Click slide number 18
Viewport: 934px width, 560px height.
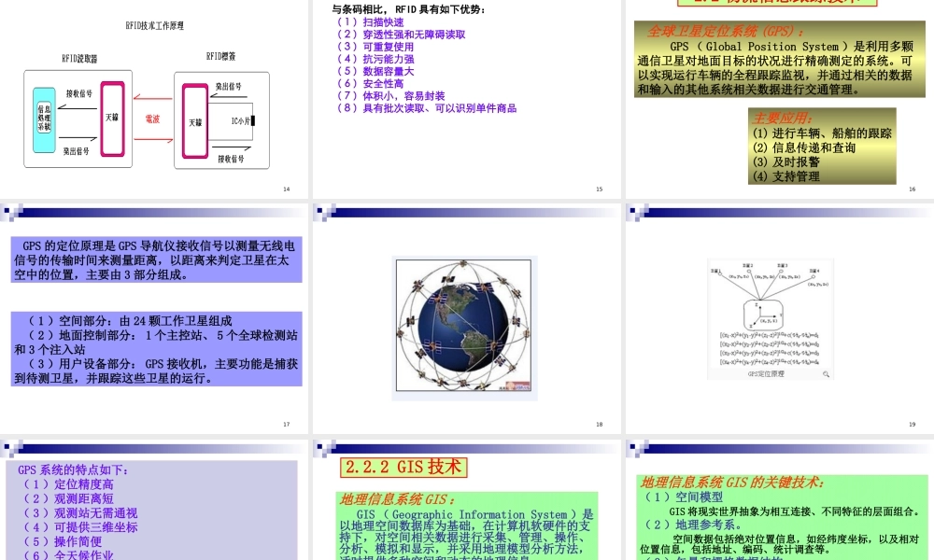click(x=600, y=425)
